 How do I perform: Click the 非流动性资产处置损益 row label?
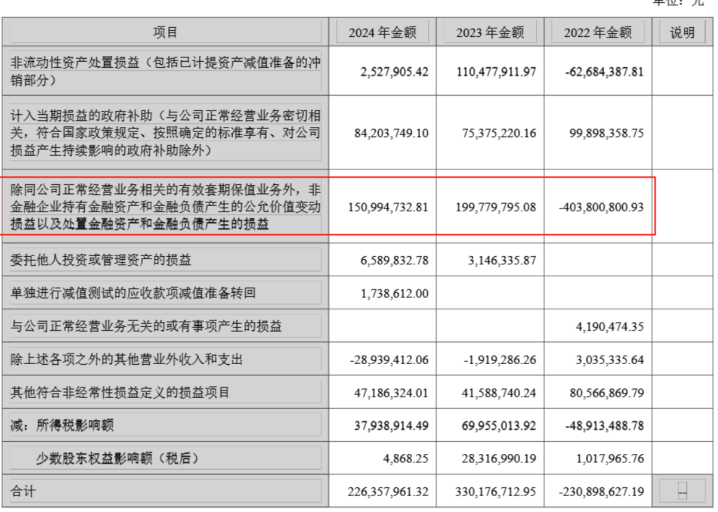point(165,72)
